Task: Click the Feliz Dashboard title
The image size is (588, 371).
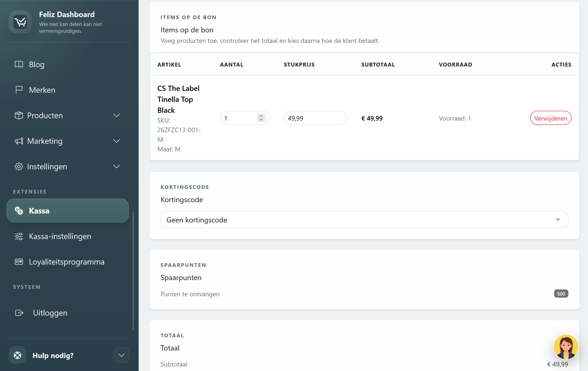Action: tap(67, 14)
